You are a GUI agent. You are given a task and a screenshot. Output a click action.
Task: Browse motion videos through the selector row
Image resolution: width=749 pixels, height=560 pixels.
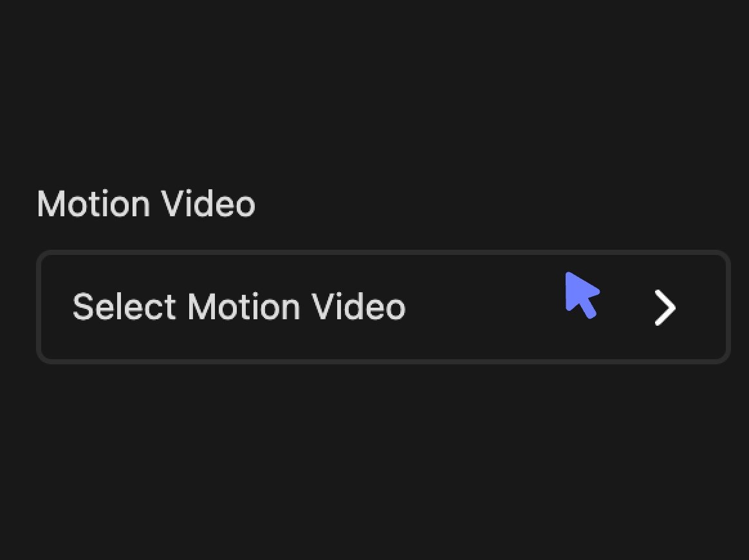383,307
